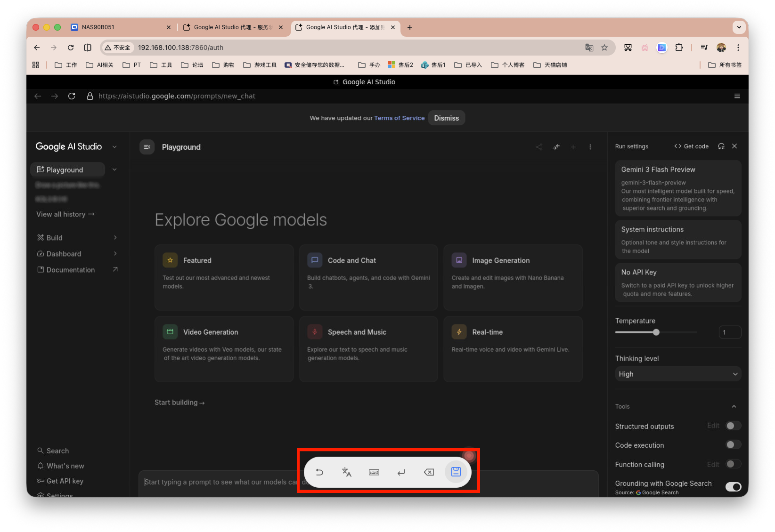The image size is (775, 532).
Task: Click the compare mode arrows icon
Action: (x=556, y=147)
